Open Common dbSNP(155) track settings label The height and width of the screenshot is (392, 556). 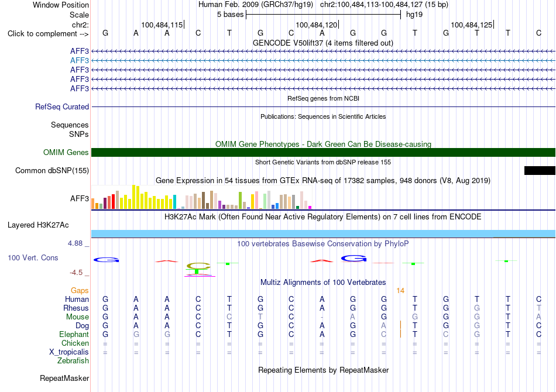pyautogui.click(x=52, y=170)
